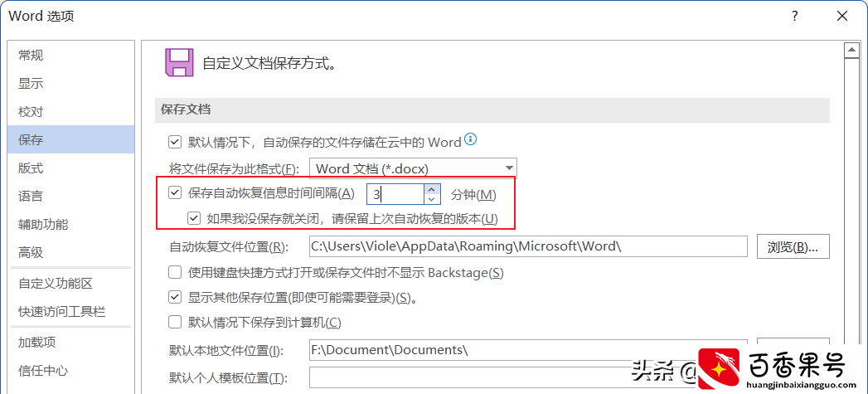
Task: Open 高级 category in sidebar
Action: [70, 253]
